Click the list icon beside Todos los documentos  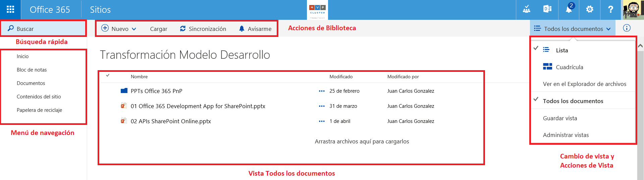[537, 29]
